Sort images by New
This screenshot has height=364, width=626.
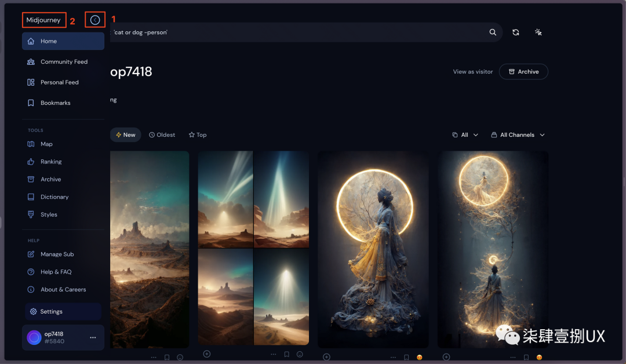pos(126,135)
